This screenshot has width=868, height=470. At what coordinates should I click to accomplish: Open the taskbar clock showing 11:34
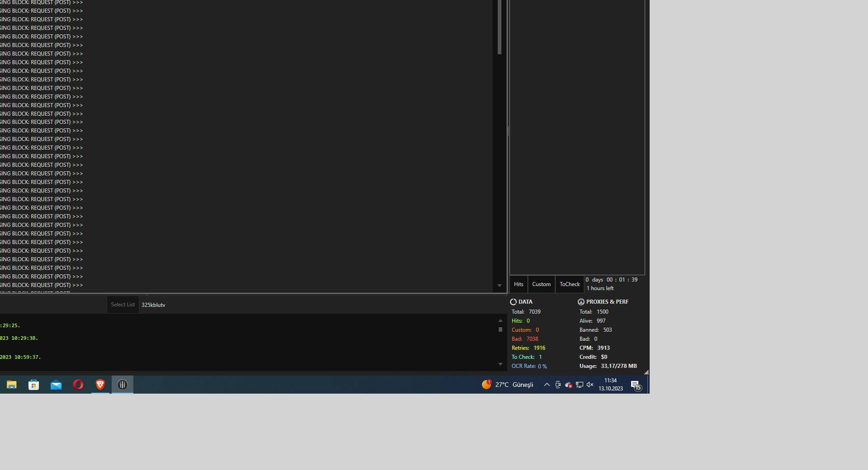click(610, 385)
